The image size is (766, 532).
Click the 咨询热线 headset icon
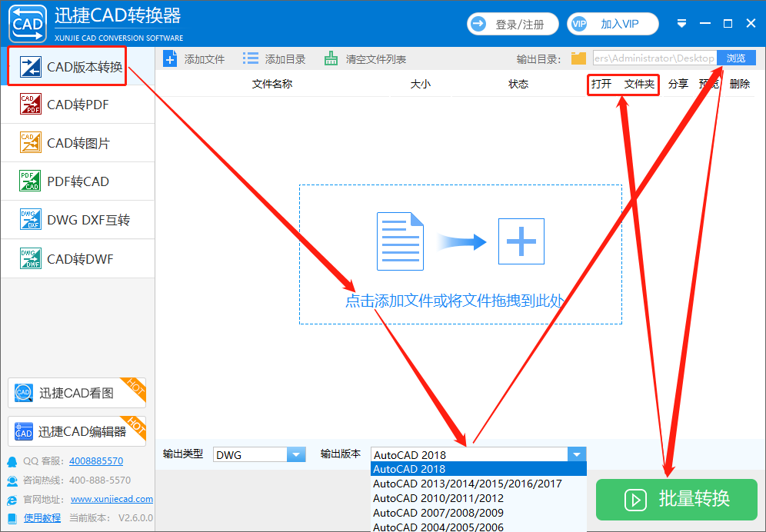12,480
